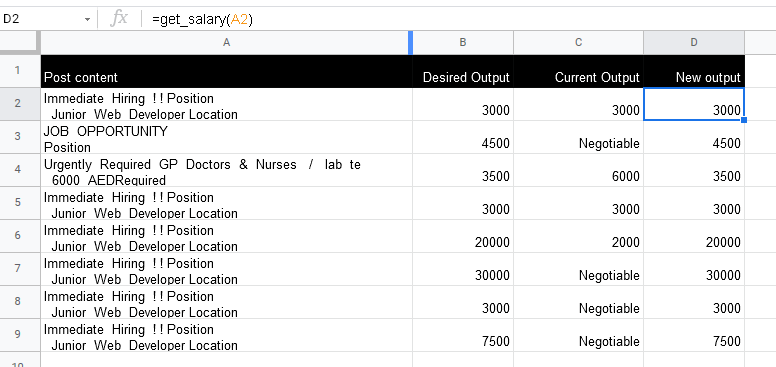Select row 8 header

20,302
